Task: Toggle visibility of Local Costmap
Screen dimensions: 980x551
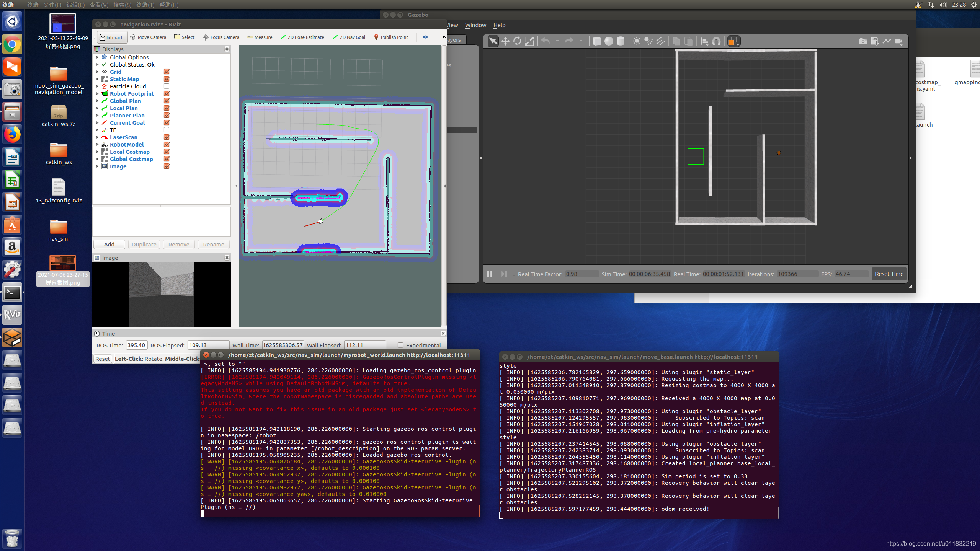Action: [x=166, y=152]
